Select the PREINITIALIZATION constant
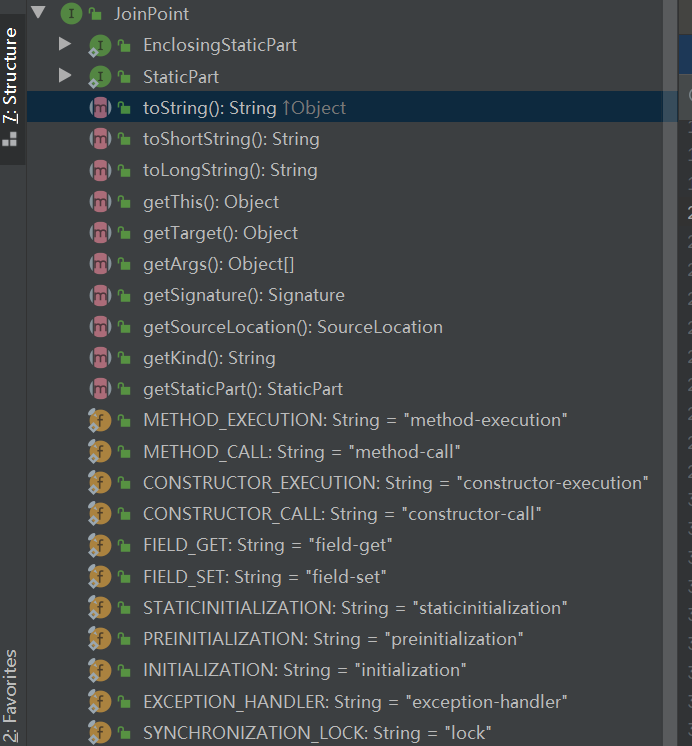 point(333,639)
